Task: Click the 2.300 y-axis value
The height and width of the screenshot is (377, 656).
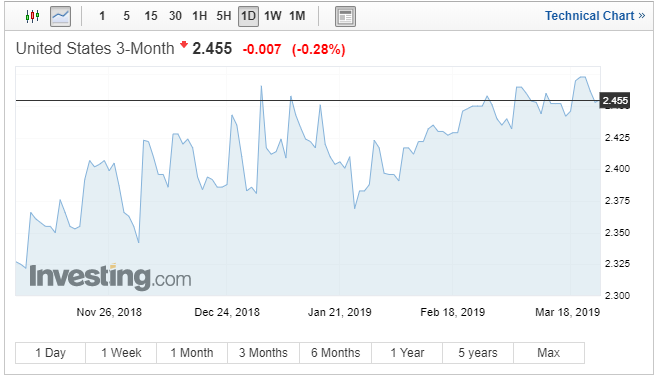Action: click(x=617, y=295)
